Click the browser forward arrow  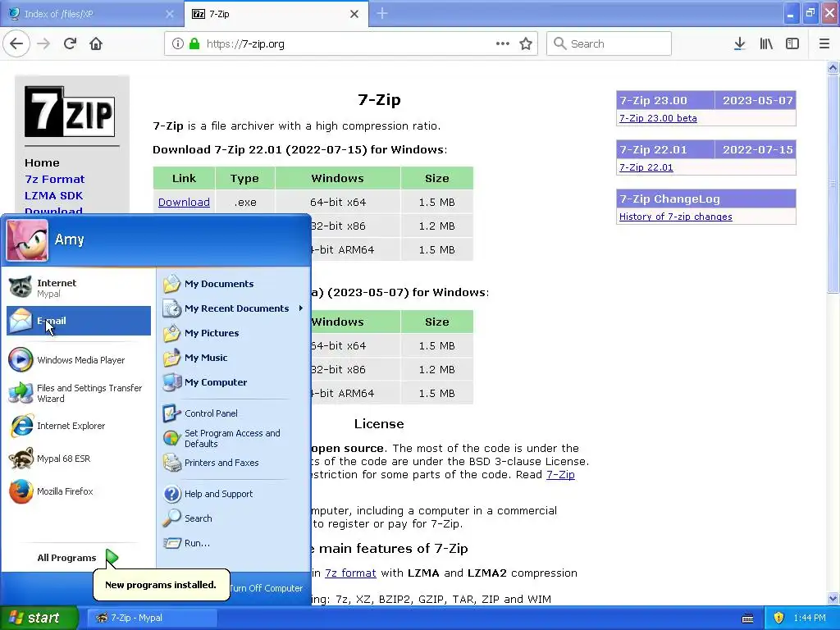[x=43, y=43]
